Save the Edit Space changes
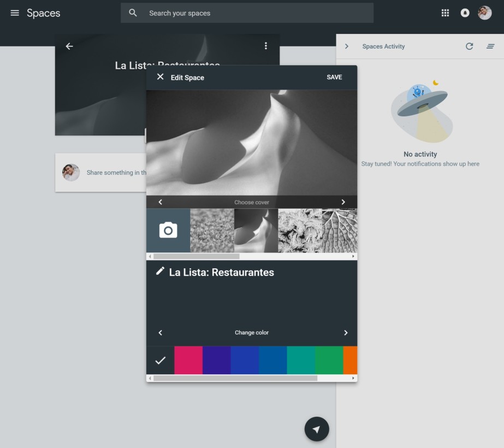The width and height of the screenshot is (504, 448). 334,77
